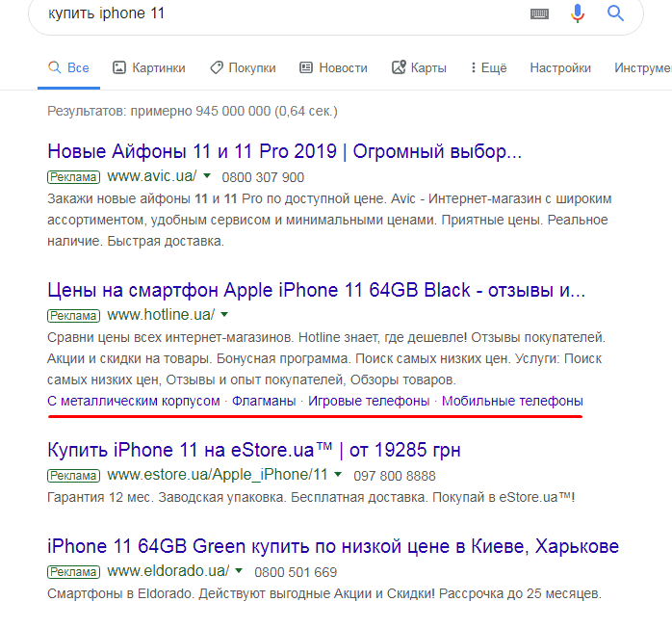Image resolution: width=672 pixels, height=628 pixels.
Task: Click the Реклама badge on the estore.ua ad
Action: tap(73, 476)
